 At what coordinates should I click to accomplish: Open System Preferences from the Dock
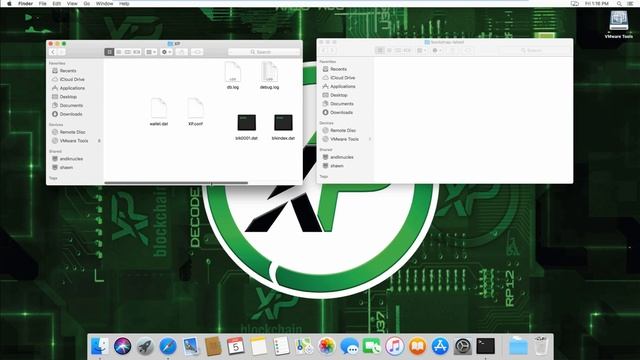click(463, 346)
